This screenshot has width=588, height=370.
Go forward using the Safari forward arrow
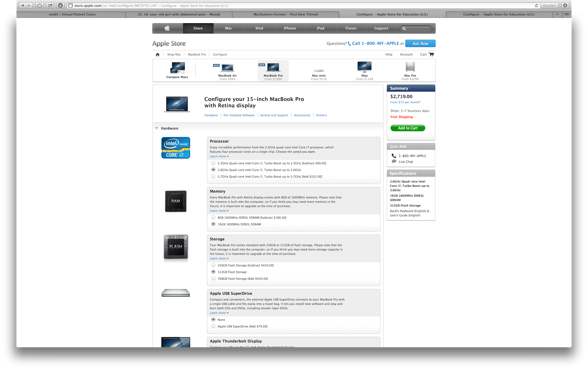(29, 5)
